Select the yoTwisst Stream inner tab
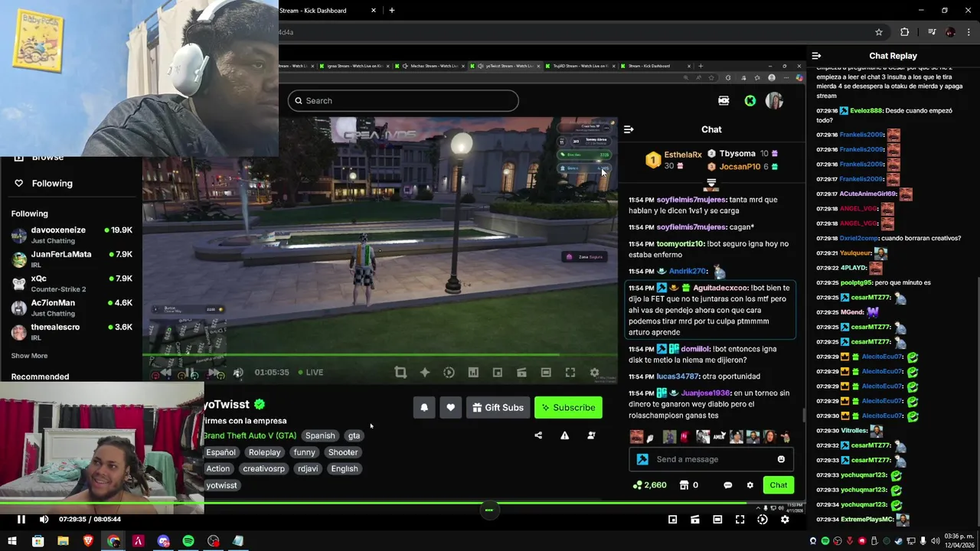Image resolution: width=980 pixels, height=551 pixels. click(505, 66)
